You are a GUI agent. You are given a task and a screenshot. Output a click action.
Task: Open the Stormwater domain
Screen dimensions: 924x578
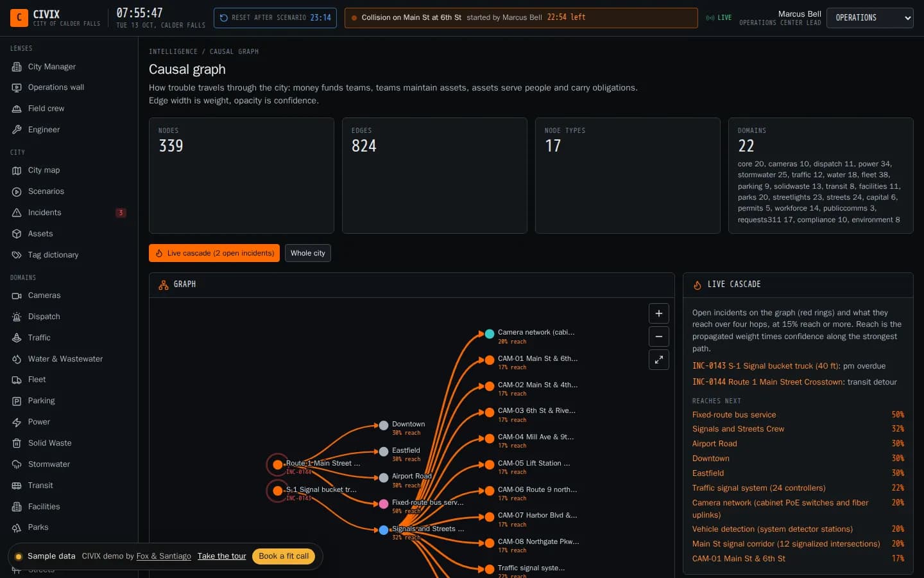pyautogui.click(x=69, y=464)
